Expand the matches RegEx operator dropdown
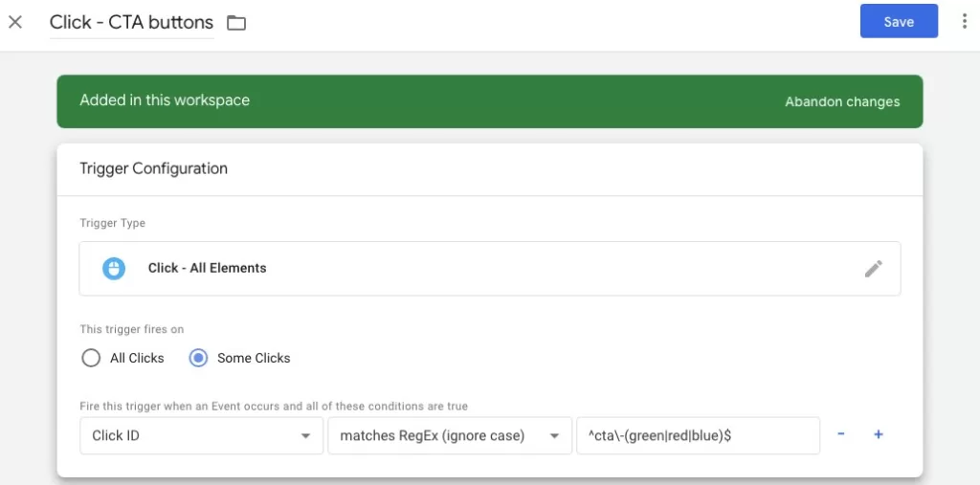Image resolution: width=980 pixels, height=485 pixels. (448, 435)
